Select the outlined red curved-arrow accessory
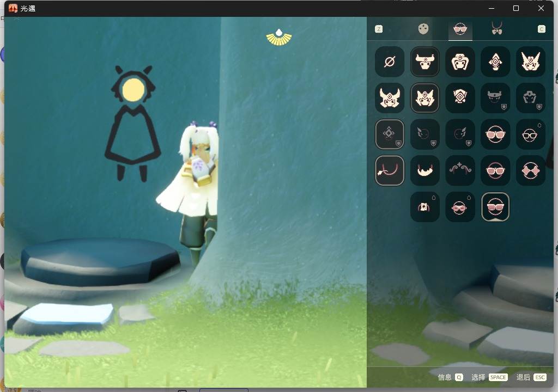 point(389,170)
